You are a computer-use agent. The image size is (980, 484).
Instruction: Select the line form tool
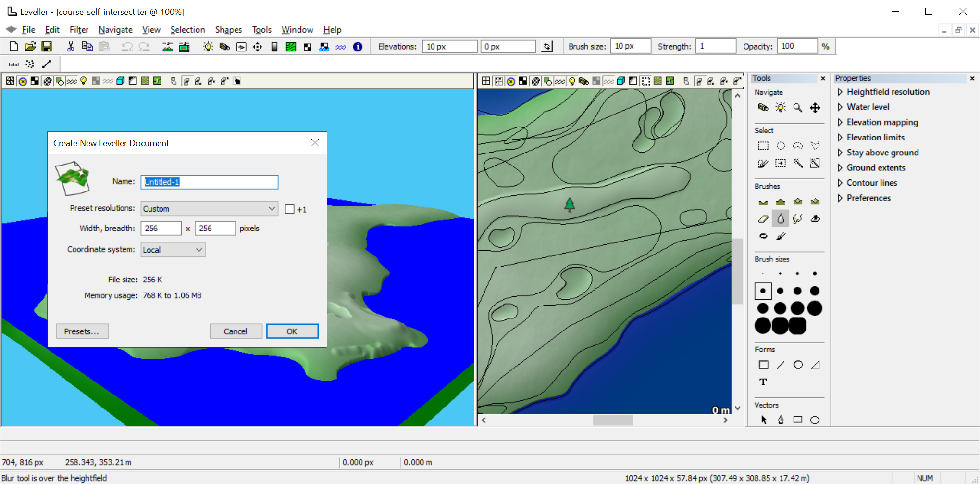(x=781, y=365)
